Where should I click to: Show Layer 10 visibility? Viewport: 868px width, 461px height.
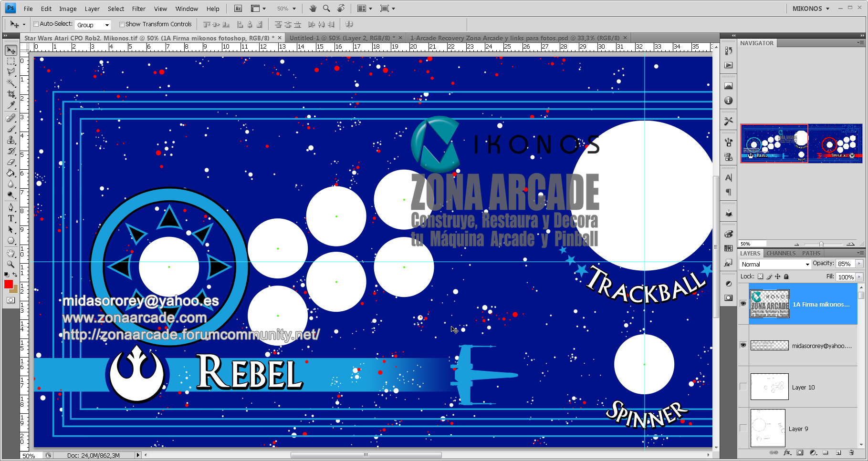(743, 387)
